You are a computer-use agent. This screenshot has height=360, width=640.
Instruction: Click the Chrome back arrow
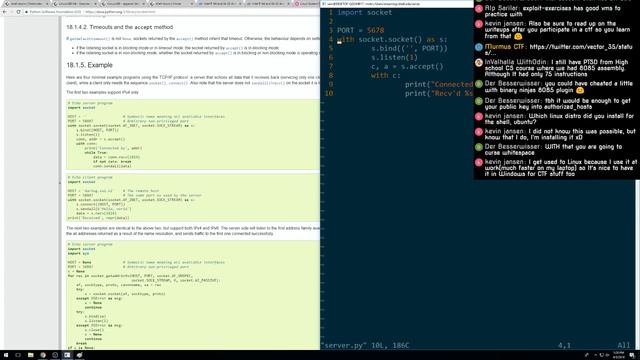[x=5, y=12]
